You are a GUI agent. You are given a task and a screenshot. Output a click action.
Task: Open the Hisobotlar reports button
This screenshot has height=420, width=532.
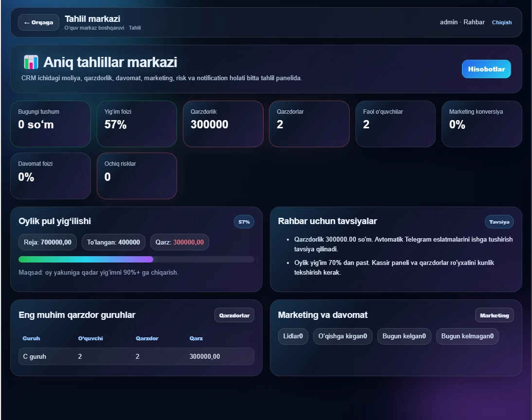[x=486, y=69]
